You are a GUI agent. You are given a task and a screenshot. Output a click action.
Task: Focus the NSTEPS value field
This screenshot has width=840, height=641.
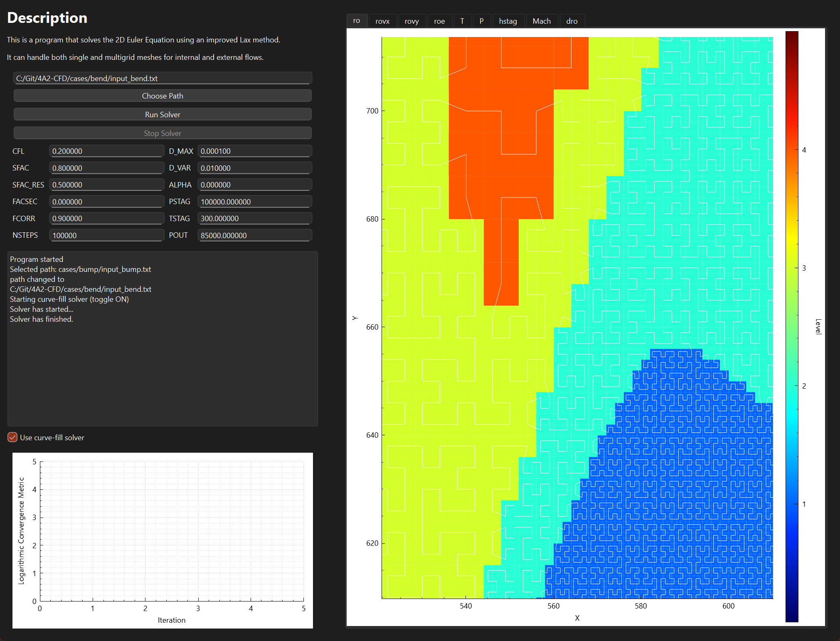tap(106, 235)
